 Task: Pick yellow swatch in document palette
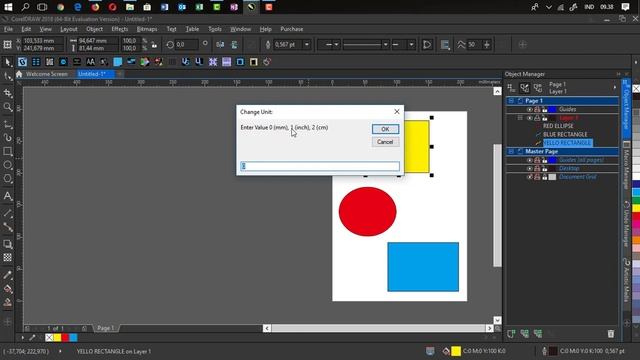(57, 338)
